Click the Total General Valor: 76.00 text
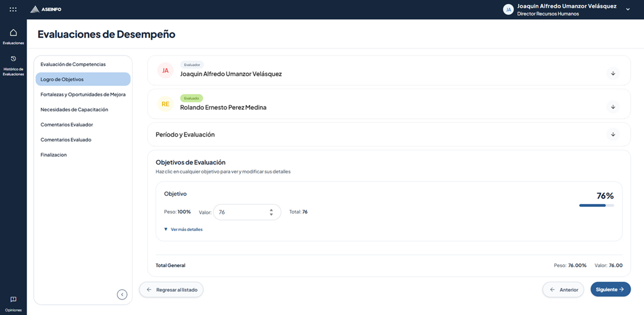 [609, 265]
